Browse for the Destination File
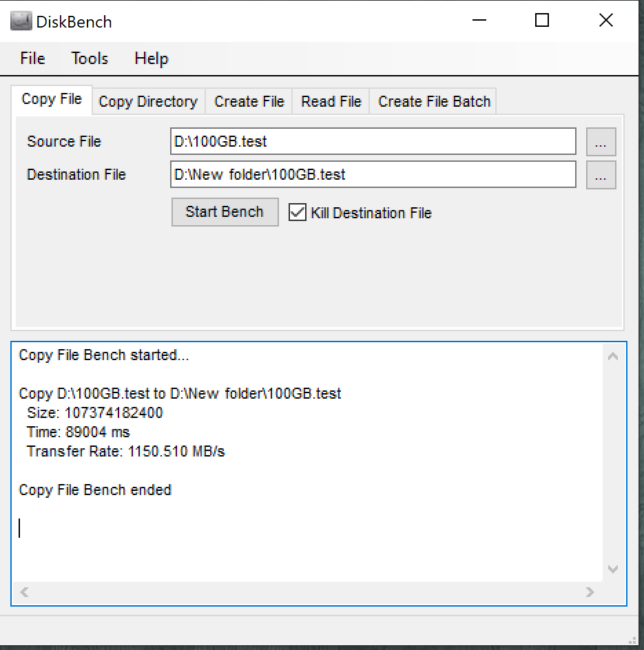Viewport: 644px width, 650px height. [x=601, y=176]
